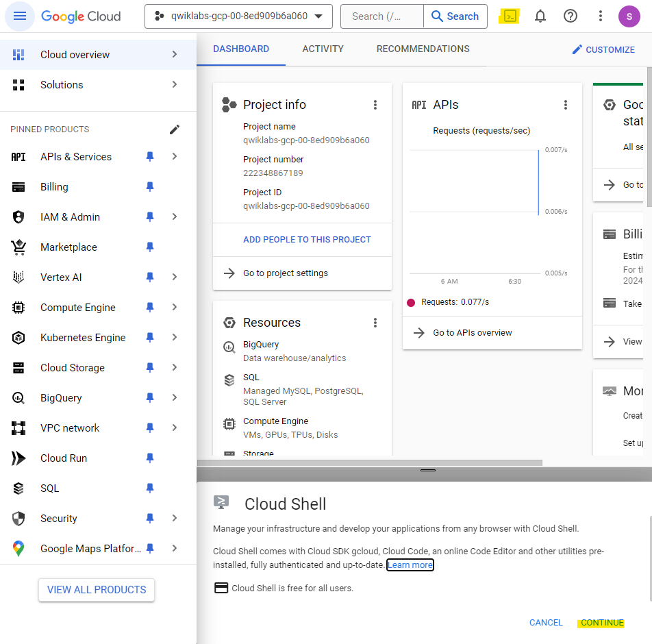Click the APIs & Services sidebar icon

pos(18,157)
